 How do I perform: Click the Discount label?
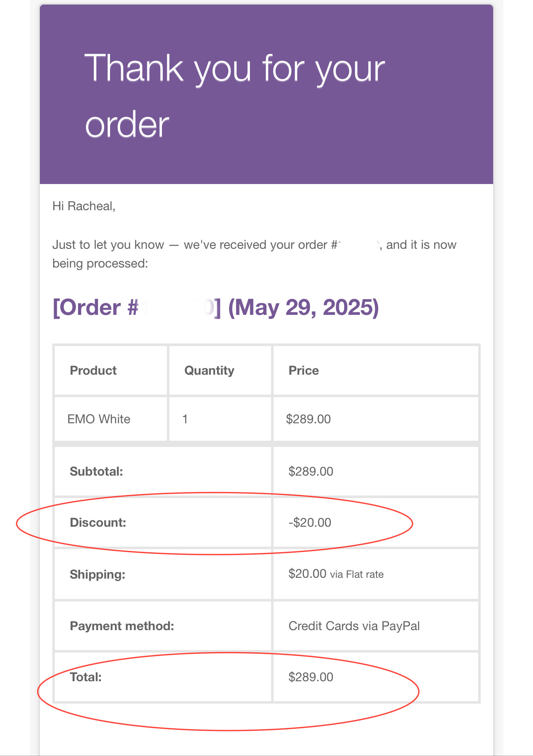point(98,523)
